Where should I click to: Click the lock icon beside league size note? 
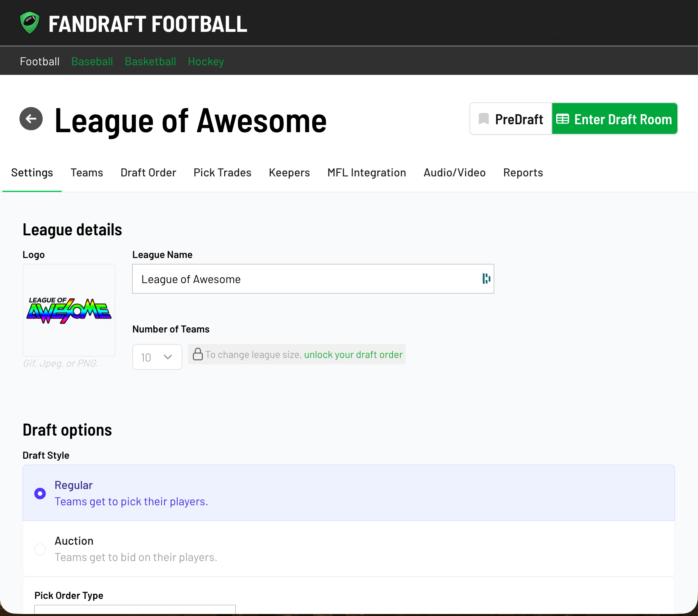point(198,354)
